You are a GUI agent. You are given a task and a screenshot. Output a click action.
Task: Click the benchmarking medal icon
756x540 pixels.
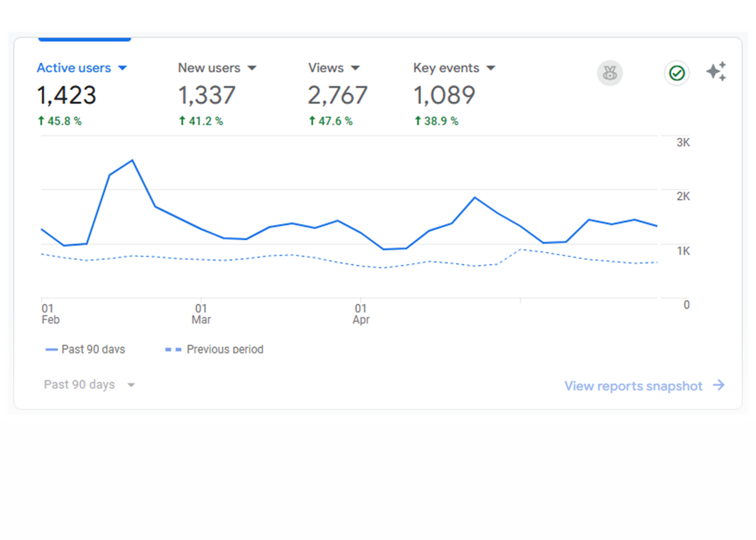610,73
